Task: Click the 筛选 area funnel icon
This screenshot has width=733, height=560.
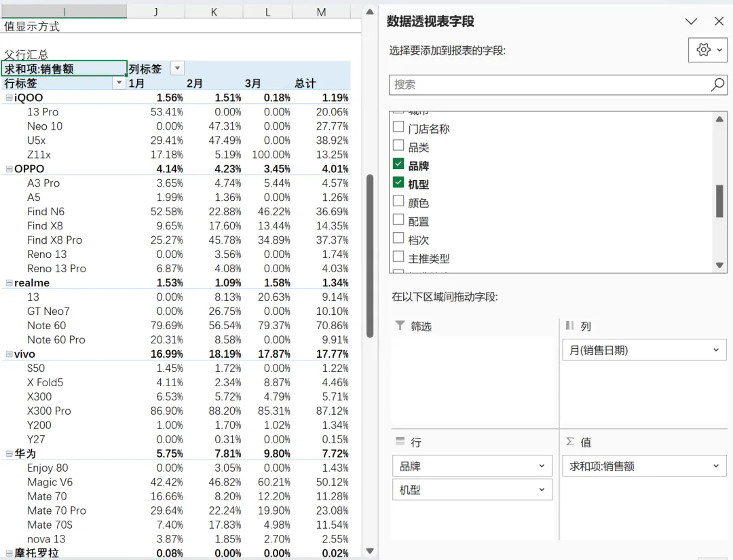Action: [x=400, y=325]
